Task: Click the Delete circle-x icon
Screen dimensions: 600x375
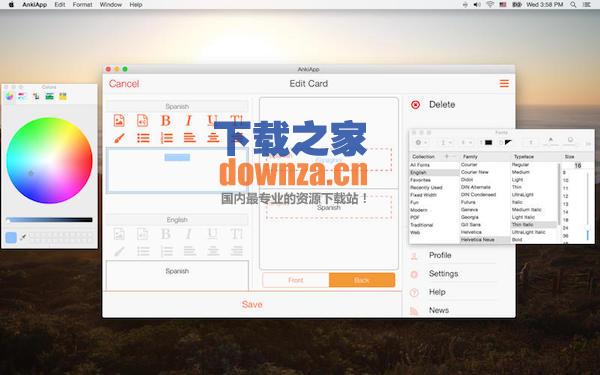Action: pos(415,104)
